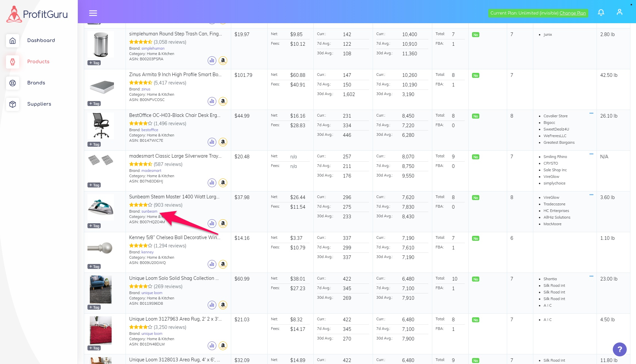
Task: Add a tag to Unique Loom 3127963 Rug
Action: click(94, 348)
